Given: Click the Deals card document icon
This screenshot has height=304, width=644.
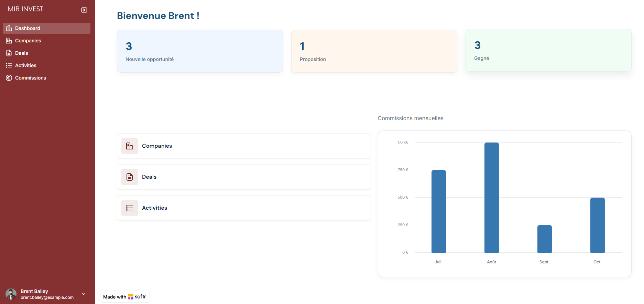Looking at the screenshot, I should (130, 177).
